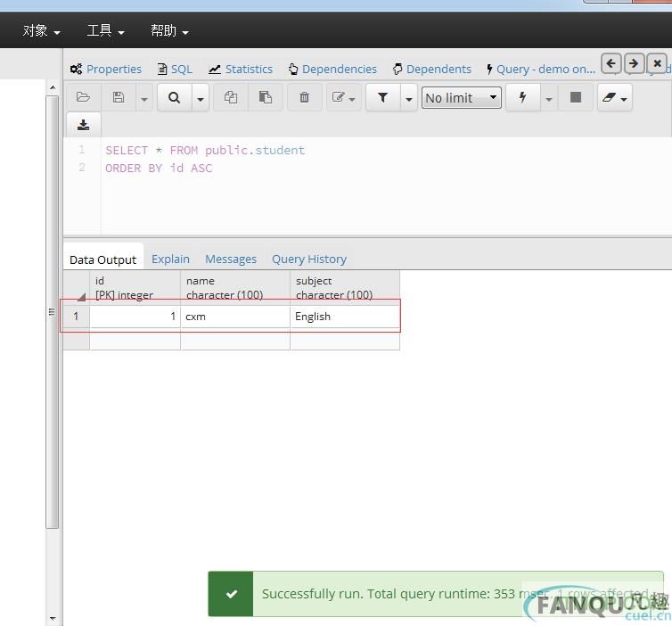Image resolution: width=672 pixels, height=626 pixels.
Task: Expand the Filter options dropdown arrow
Action: [x=409, y=97]
